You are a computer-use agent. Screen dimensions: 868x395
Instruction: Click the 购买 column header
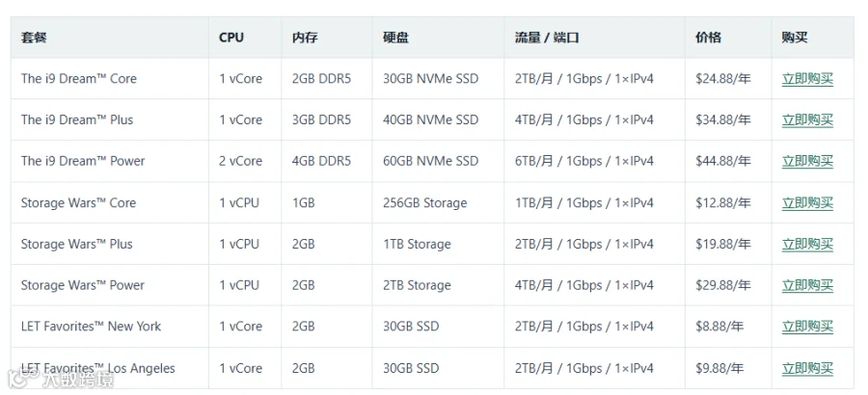(795, 38)
